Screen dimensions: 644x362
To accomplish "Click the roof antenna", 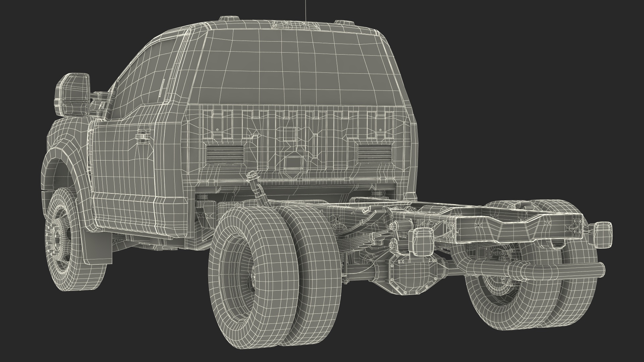I will [x=305, y=11].
